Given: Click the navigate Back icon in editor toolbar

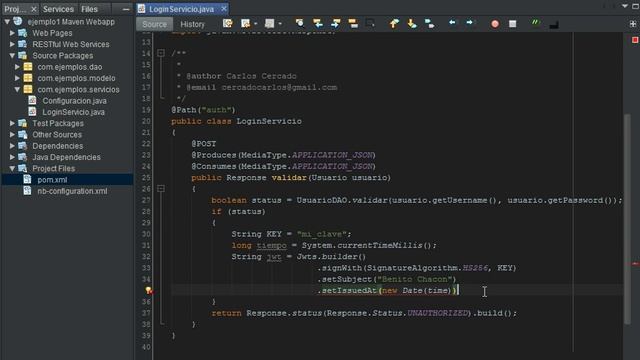Looking at the screenshot, I should pyautogui.click(x=245, y=24).
